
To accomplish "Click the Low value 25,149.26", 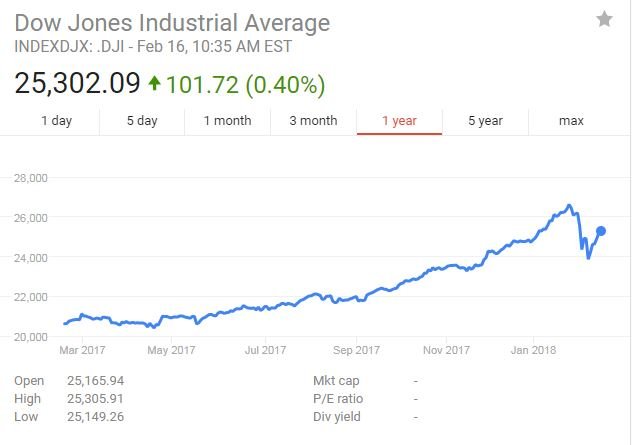I will pos(96,417).
